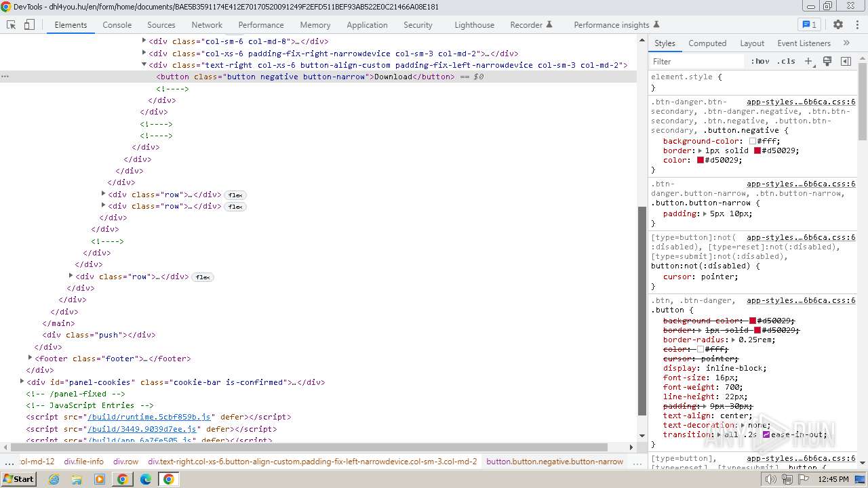Click the system clock showing 12:45 PM
Image resolution: width=868 pixels, height=488 pixels.
(x=833, y=479)
